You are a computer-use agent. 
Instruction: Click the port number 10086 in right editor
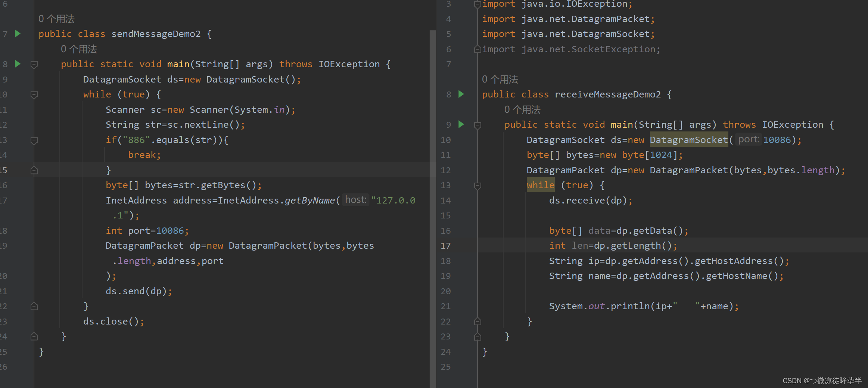pos(777,140)
